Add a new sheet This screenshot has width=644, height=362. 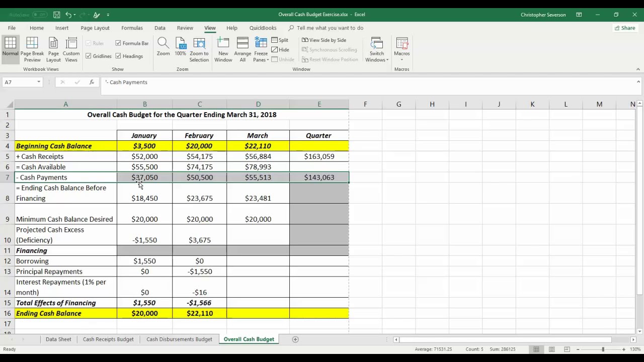click(x=295, y=339)
